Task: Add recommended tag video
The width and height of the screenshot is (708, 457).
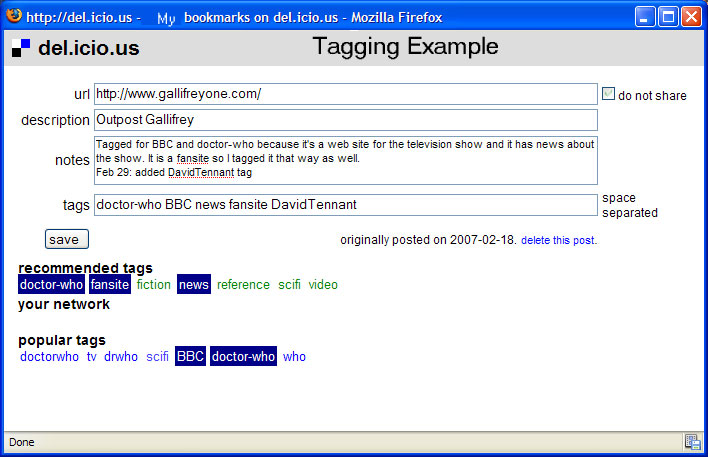Action: [x=323, y=284]
